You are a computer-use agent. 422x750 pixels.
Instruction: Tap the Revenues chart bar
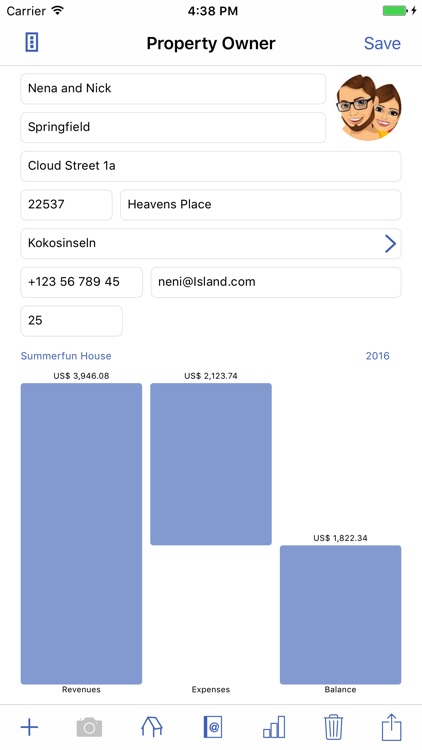click(x=81, y=533)
